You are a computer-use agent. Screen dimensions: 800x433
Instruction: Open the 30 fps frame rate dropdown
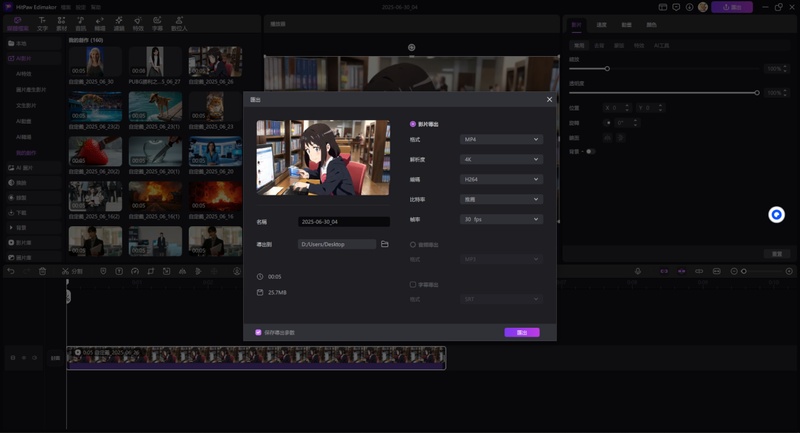click(501, 219)
